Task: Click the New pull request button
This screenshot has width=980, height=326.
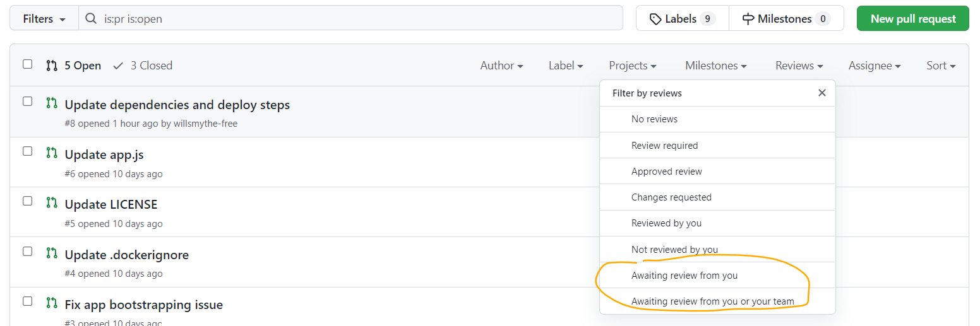Action: point(912,19)
